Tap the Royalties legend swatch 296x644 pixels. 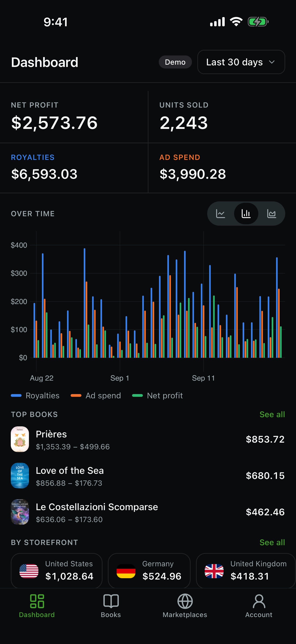[16, 395]
